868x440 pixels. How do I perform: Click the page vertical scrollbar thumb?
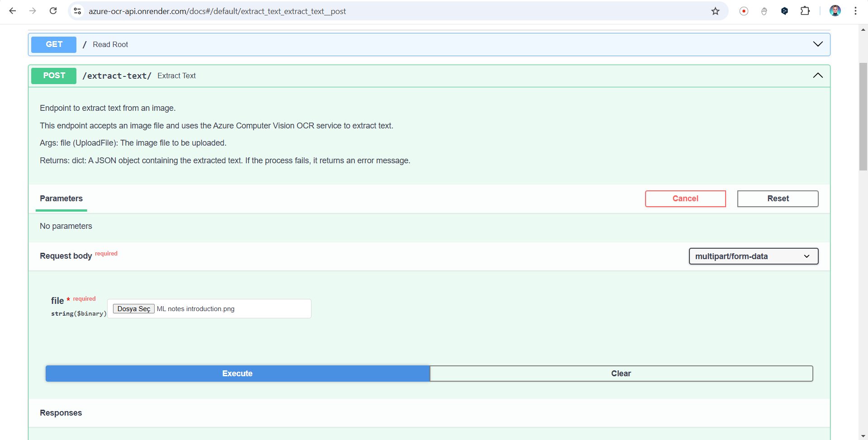[863, 117]
